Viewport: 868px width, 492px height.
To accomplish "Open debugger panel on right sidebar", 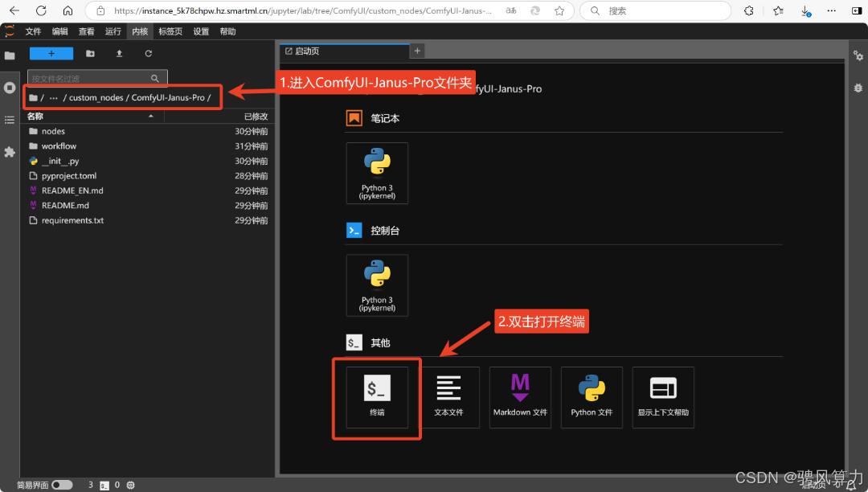I will coord(858,88).
